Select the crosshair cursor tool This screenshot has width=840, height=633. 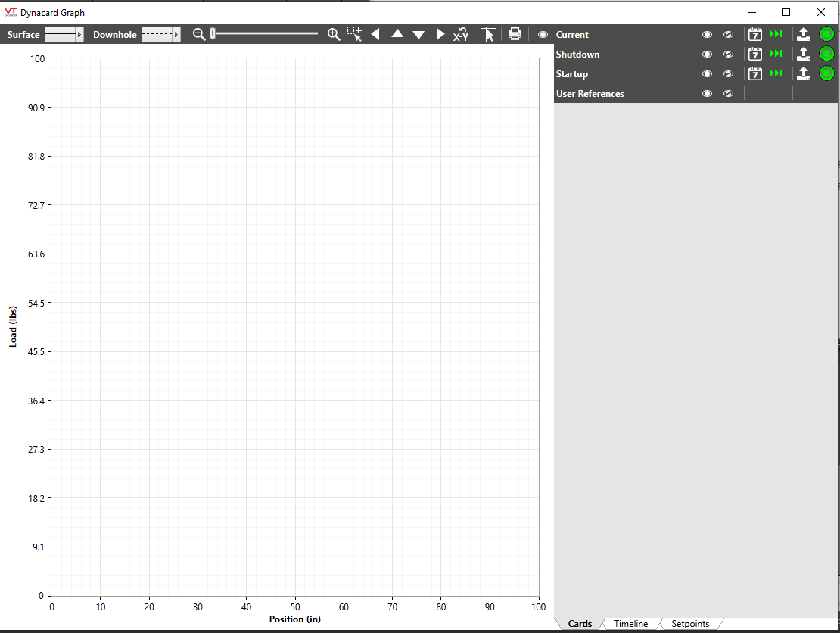click(488, 34)
